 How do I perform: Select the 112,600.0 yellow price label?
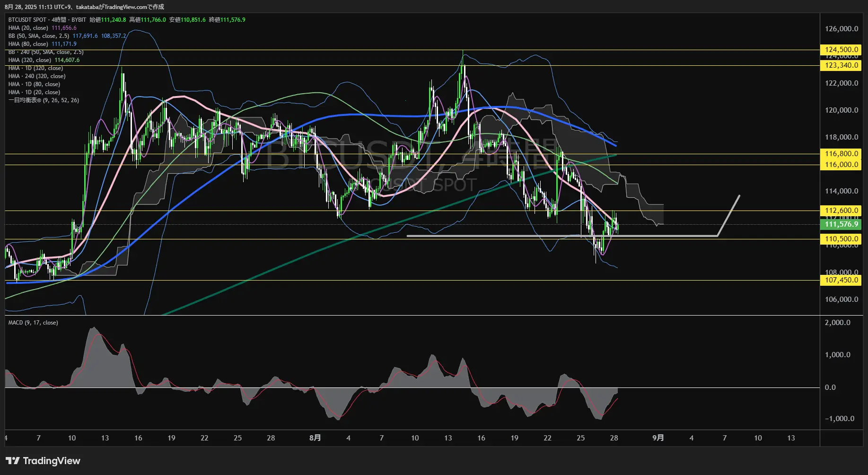coord(841,211)
